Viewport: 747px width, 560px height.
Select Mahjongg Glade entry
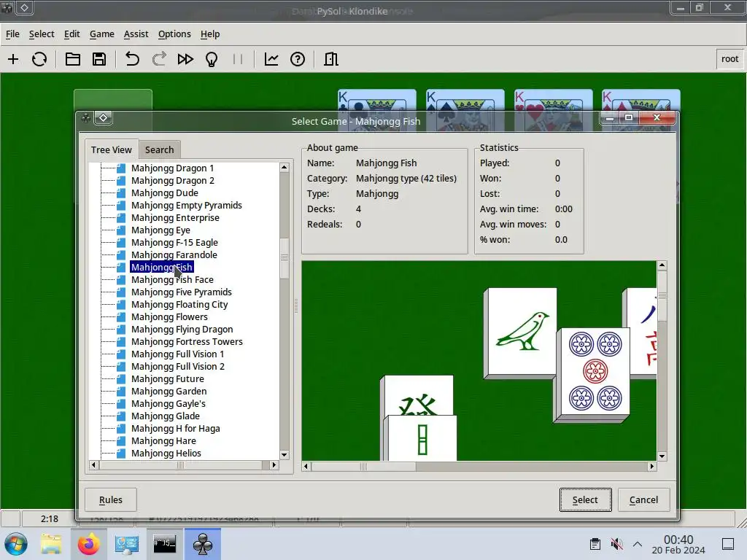(x=166, y=416)
